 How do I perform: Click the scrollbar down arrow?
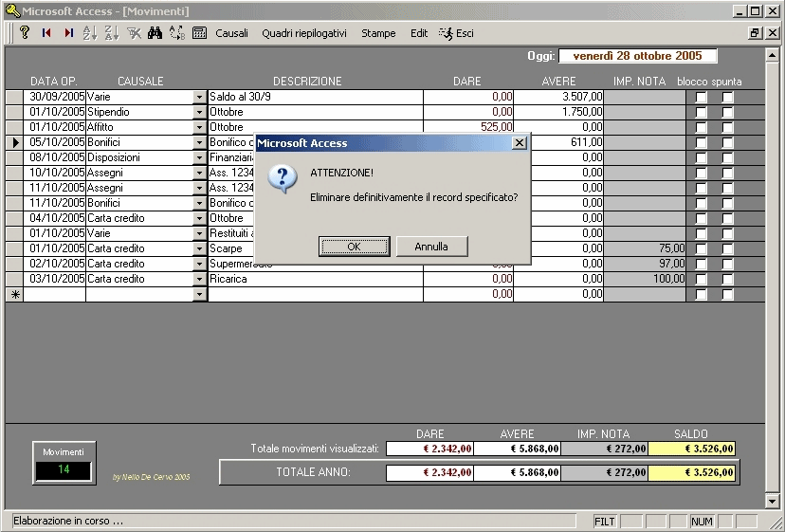click(x=772, y=501)
